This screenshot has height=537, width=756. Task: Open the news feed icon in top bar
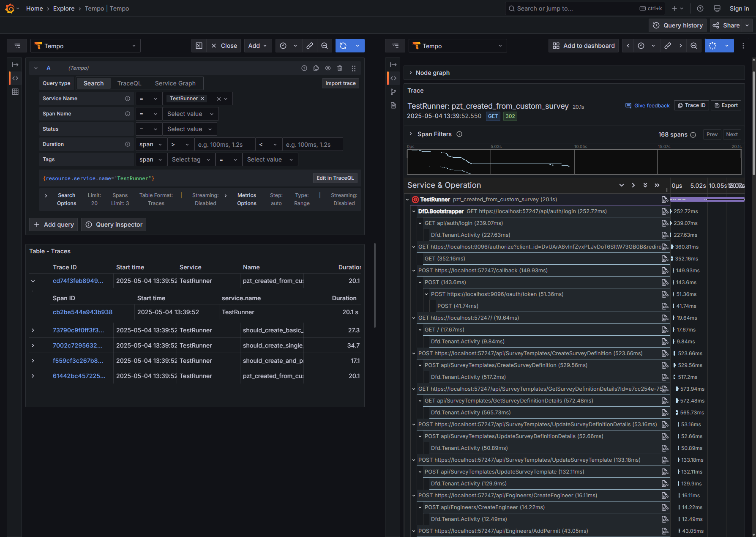tap(717, 8)
